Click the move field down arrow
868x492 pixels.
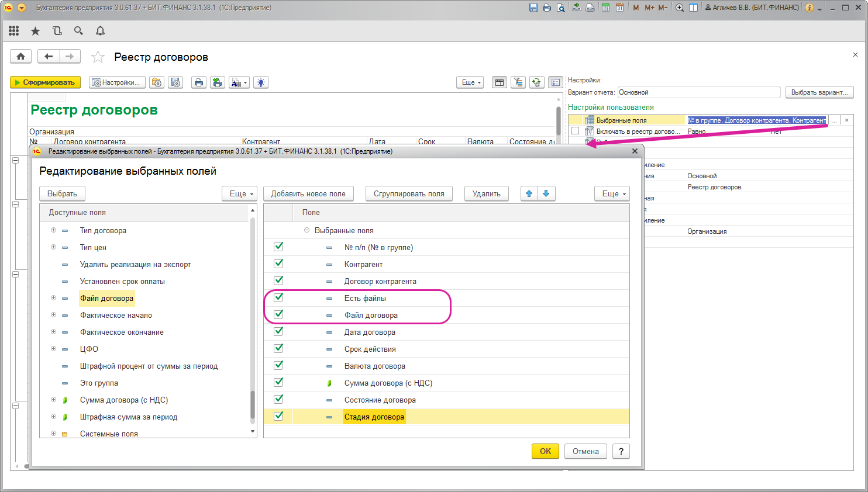tap(546, 193)
